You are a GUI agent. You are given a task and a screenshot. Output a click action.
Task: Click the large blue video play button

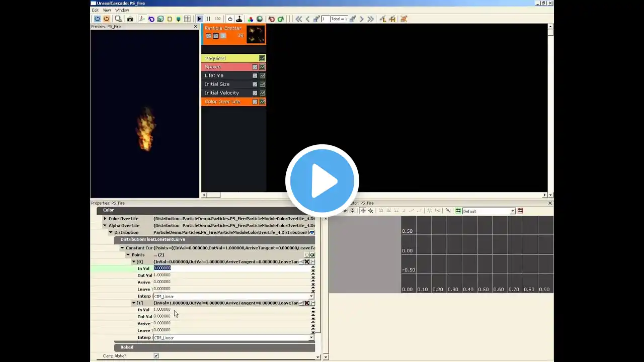pyautogui.click(x=322, y=181)
